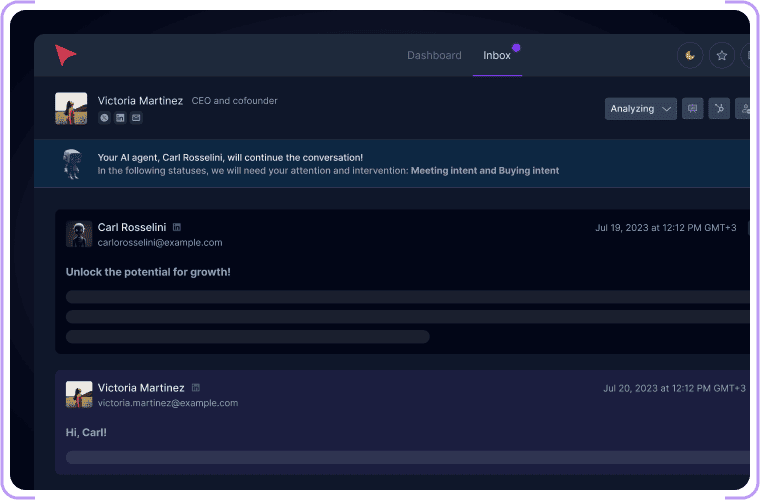Viewport: 760px width, 500px height.
Task: Open the Dashboard tab
Action: 434,55
